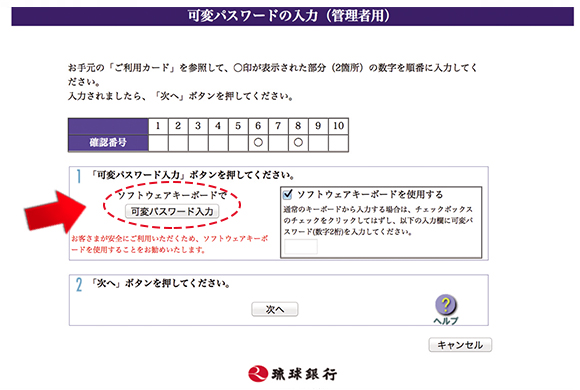Click the column header cell numbered 1
The width and height of the screenshot is (580, 390).
158,126
